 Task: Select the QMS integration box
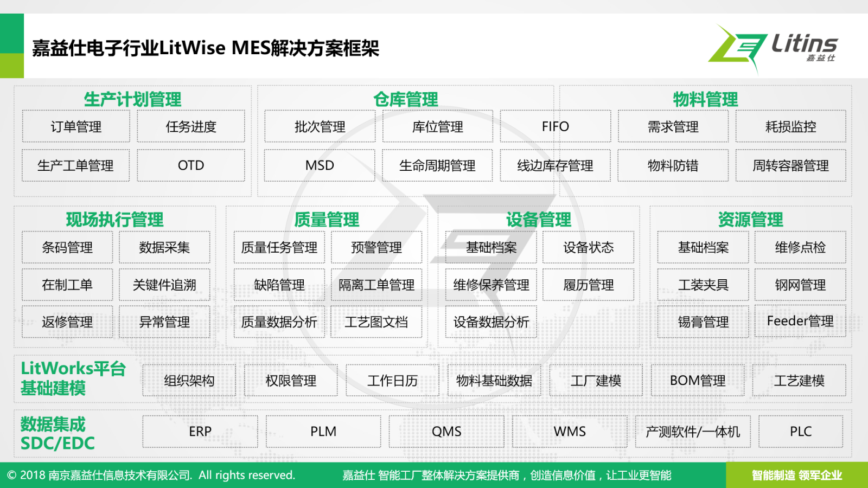pos(446,432)
